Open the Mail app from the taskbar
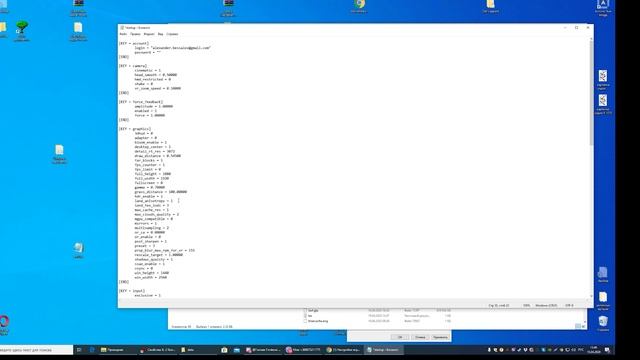Screen dimensions: 640x360 237,350
